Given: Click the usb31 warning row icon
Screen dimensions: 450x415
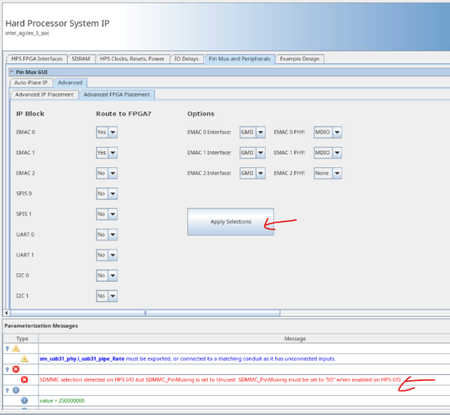Looking at the screenshot, I should (24, 359).
